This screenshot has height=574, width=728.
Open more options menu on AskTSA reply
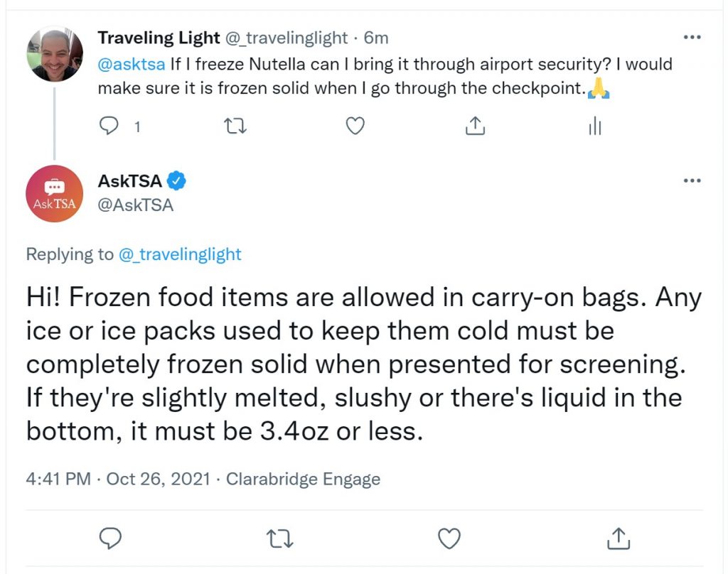pos(692,180)
